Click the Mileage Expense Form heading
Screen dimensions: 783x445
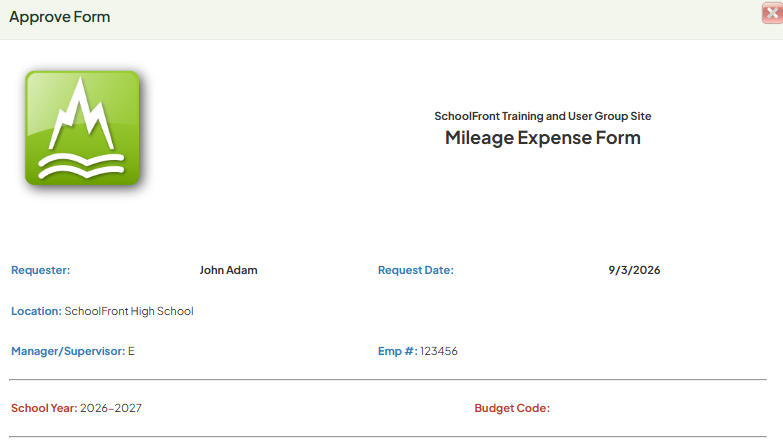(x=543, y=137)
